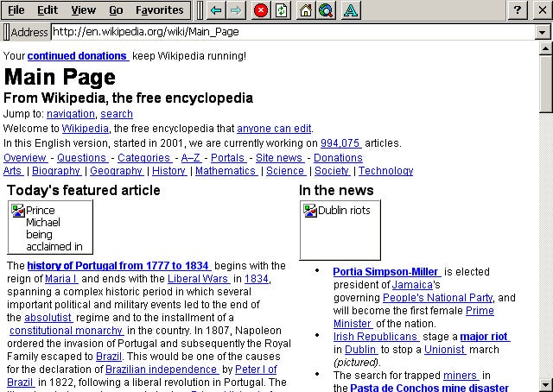Open the File menu
This screenshot has width=553, height=392.
click(16, 9)
